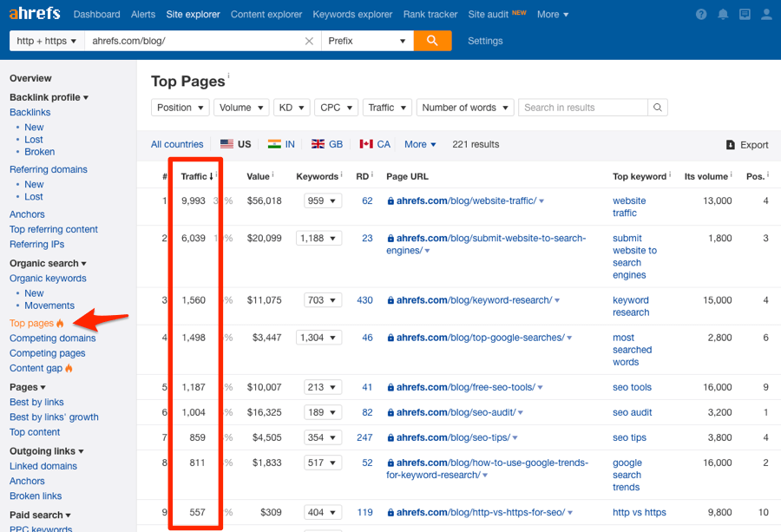Click the flame icon beside Content gap

69,368
